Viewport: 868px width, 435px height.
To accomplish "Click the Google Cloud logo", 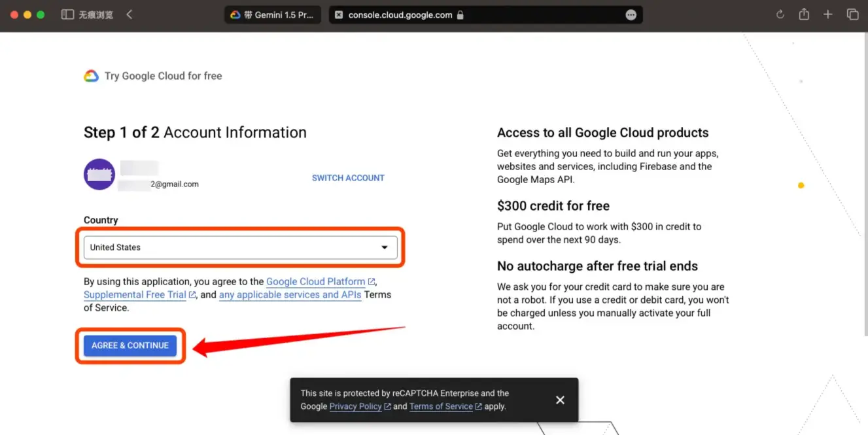I will (91, 76).
